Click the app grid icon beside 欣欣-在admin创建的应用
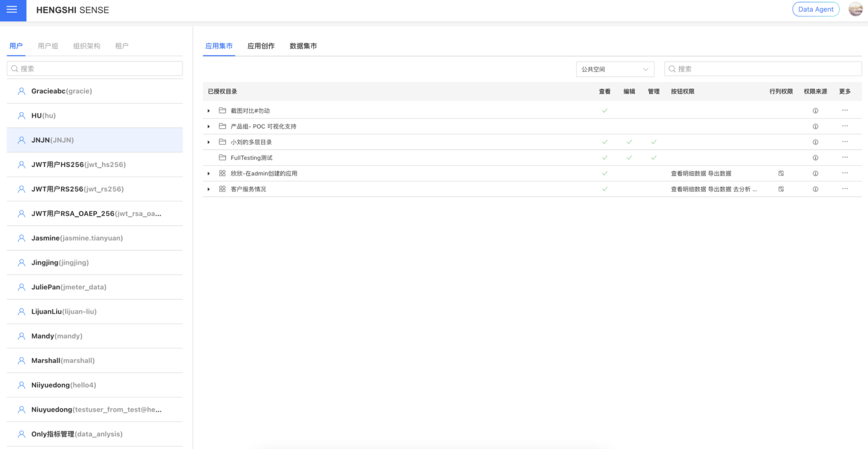 coord(222,174)
